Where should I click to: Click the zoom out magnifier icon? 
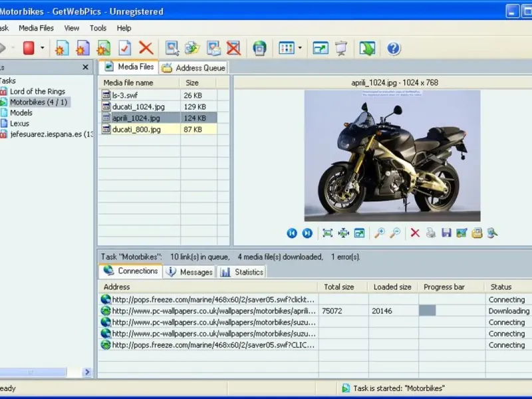point(395,233)
